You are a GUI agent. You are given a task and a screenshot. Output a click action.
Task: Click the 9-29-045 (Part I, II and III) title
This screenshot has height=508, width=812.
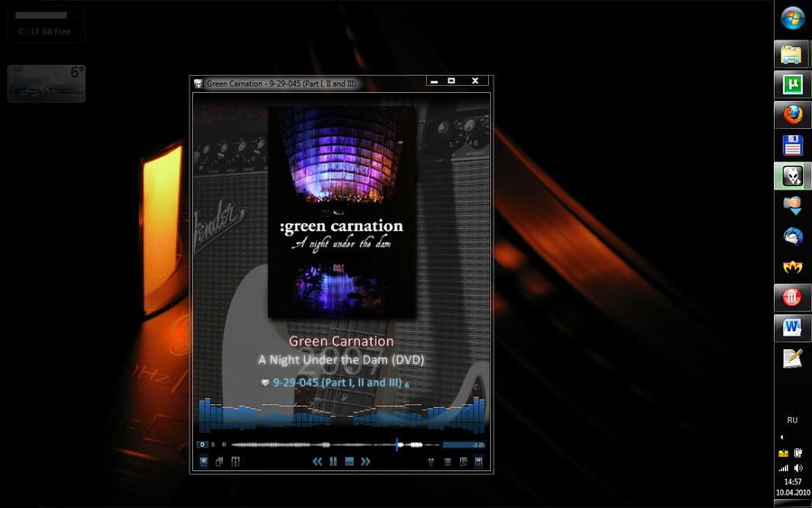point(337,383)
